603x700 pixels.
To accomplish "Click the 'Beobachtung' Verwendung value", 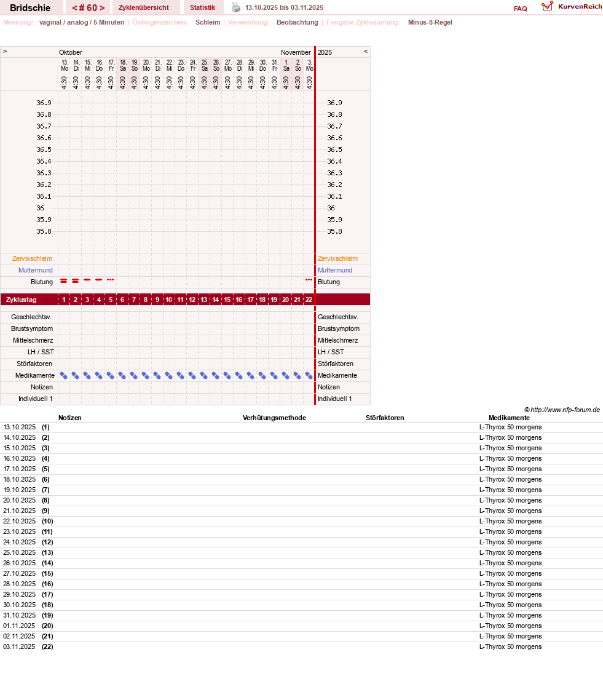I will [x=297, y=22].
